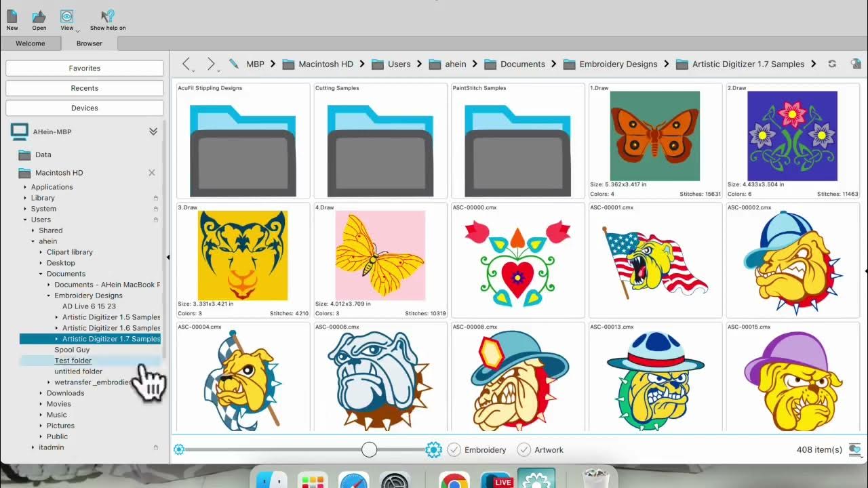The image size is (868, 488).
Task: Click the Devices button
Action: [x=85, y=108]
